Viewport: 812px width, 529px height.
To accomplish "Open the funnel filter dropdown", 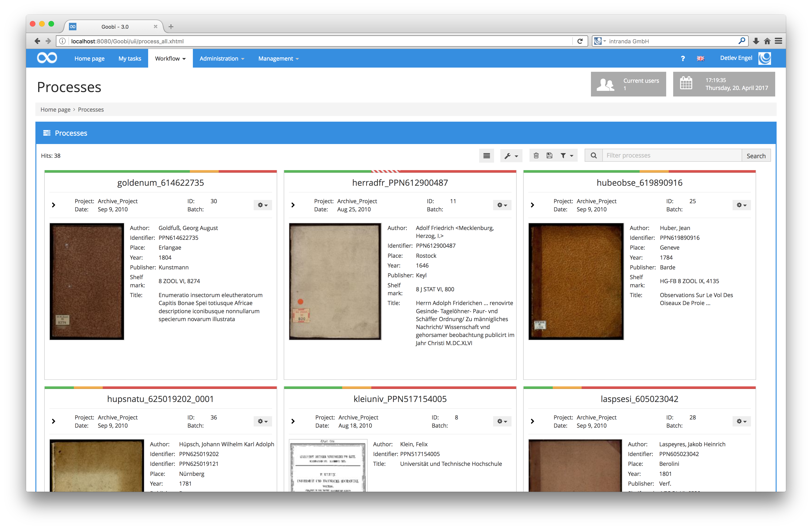I will pos(566,156).
